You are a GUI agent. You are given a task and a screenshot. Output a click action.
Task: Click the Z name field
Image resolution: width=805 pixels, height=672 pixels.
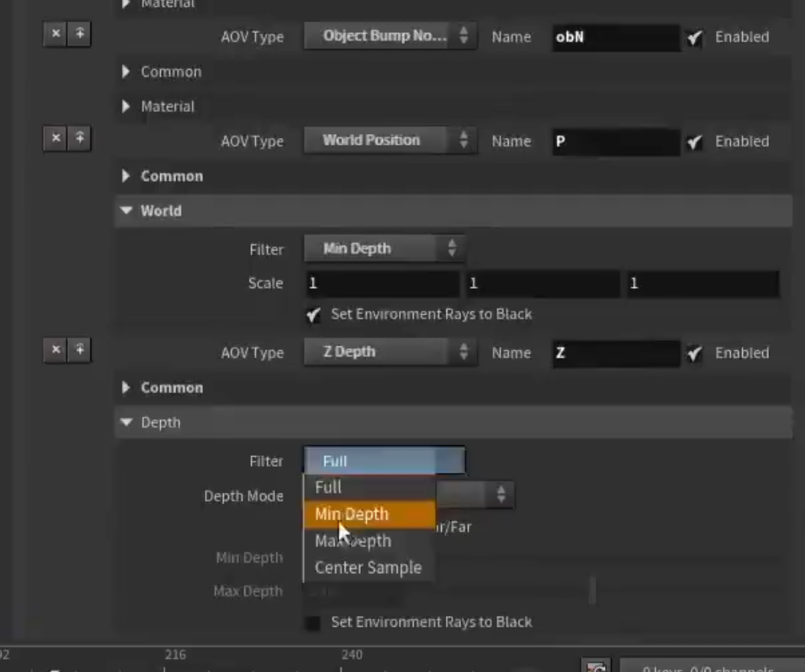click(x=617, y=353)
